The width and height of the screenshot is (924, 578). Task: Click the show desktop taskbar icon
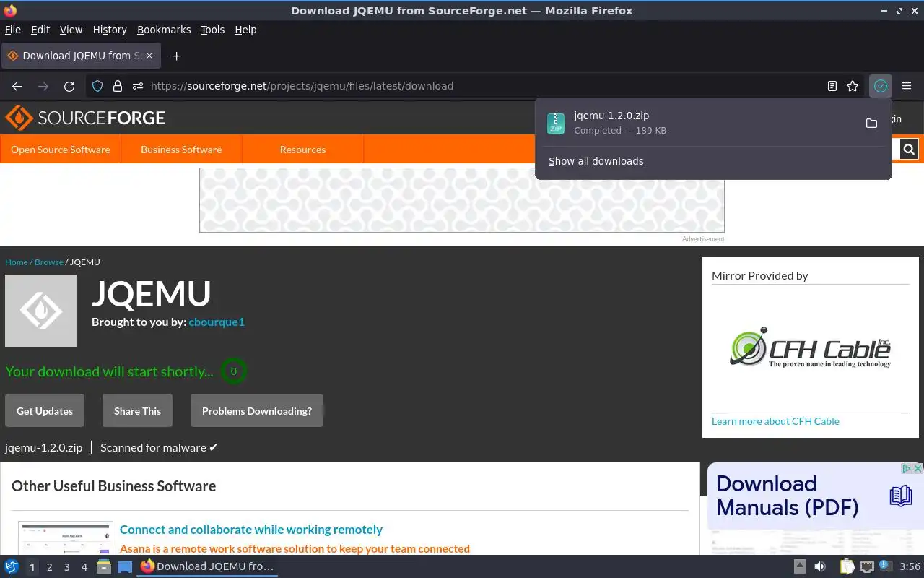(125, 567)
